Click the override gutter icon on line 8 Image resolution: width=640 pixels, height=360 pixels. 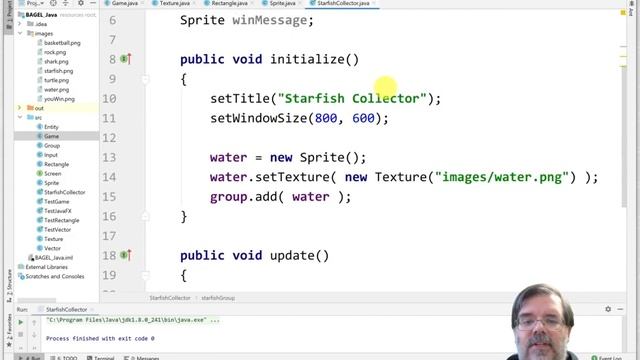126,59
